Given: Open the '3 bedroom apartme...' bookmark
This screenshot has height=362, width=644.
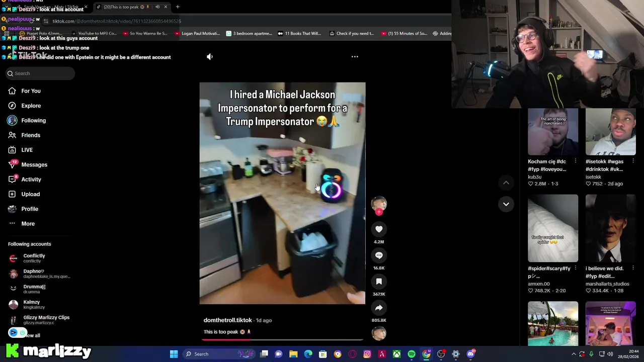Looking at the screenshot, I should click(249, 34).
